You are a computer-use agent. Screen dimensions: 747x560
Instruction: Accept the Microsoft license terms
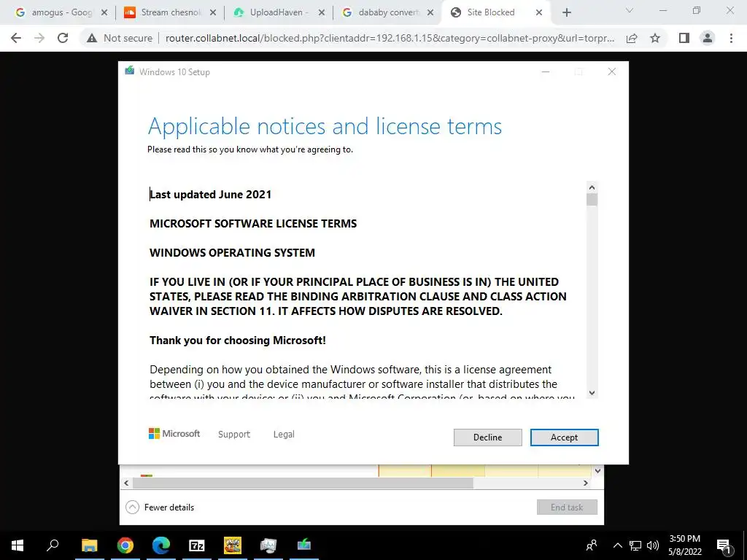point(564,437)
